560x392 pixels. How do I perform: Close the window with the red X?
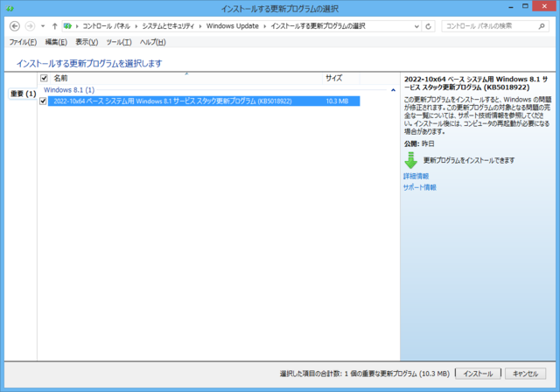point(544,6)
